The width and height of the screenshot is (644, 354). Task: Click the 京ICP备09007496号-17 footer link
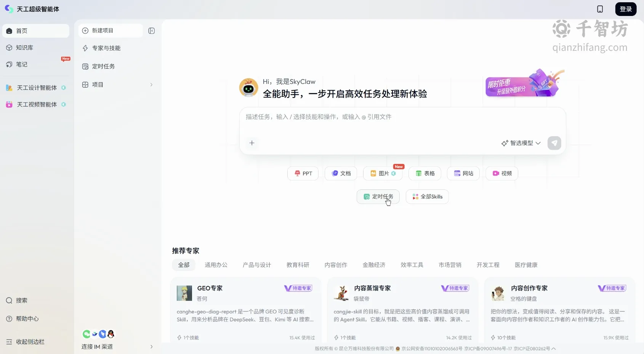(x=488, y=349)
